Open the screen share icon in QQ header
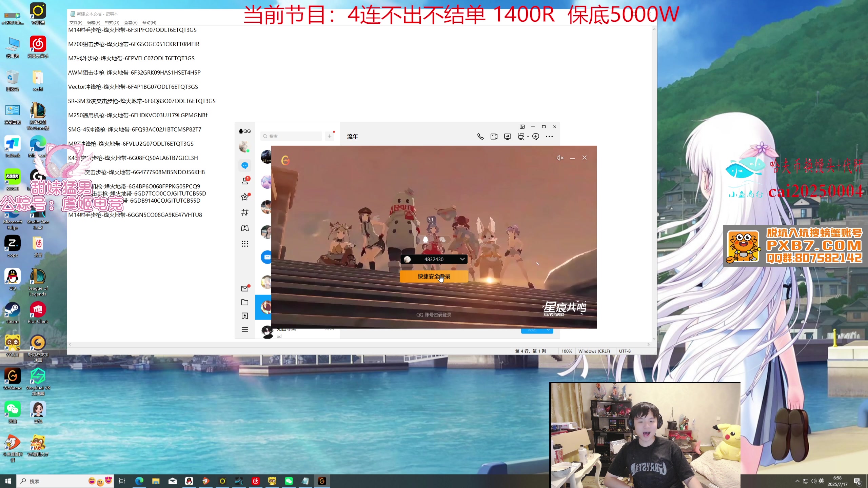Screen dimensions: 868x488 [x=508, y=137]
